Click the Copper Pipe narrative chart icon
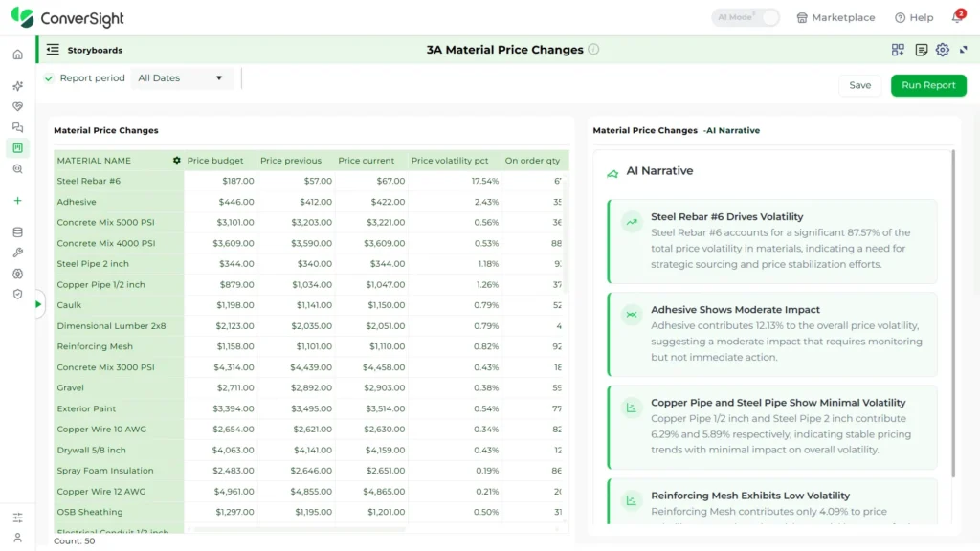Image resolution: width=980 pixels, height=551 pixels. [x=632, y=408]
